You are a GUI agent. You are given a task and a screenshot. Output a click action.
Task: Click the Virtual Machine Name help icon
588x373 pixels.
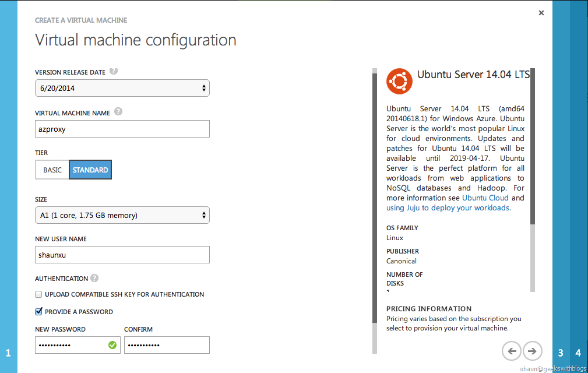tap(118, 112)
